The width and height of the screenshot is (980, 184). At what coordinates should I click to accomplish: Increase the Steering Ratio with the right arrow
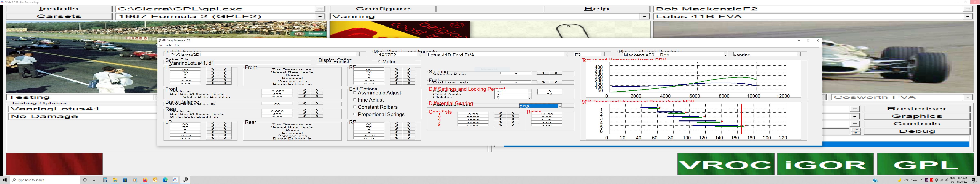point(556,73)
